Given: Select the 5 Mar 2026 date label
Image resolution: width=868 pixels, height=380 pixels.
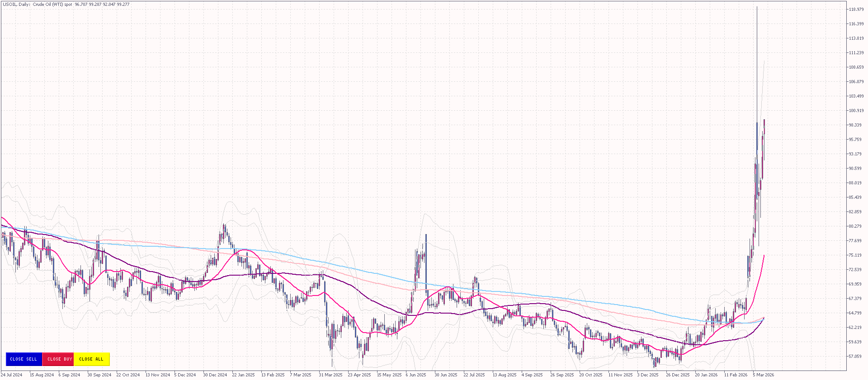Looking at the screenshot, I should (x=764, y=375).
